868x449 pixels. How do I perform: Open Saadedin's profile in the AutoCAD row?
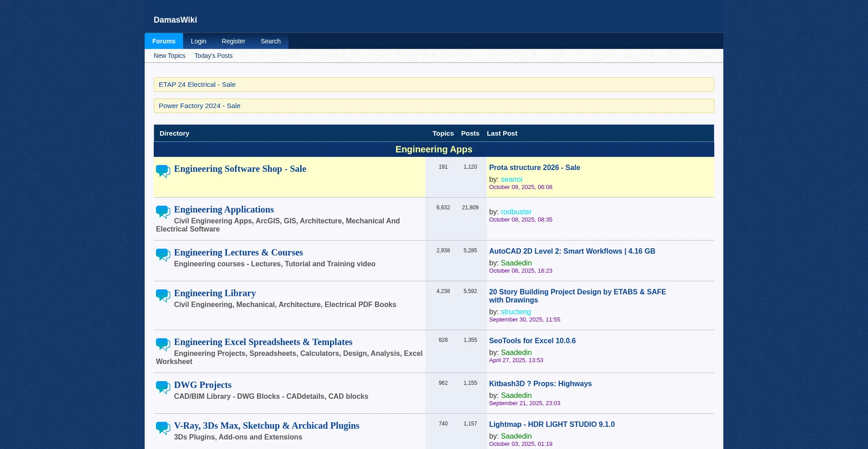click(516, 263)
